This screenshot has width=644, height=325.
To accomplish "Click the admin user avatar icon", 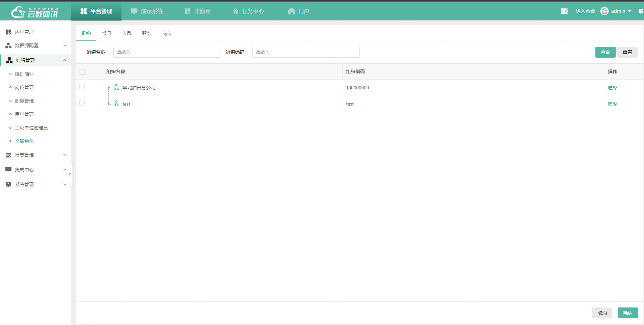I will point(604,11).
